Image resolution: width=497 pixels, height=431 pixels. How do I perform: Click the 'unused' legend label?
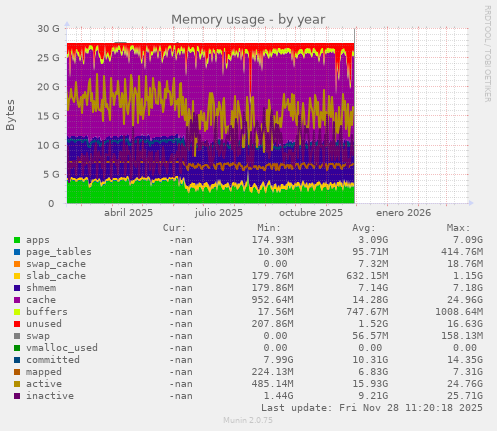click(x=44, y=324)
